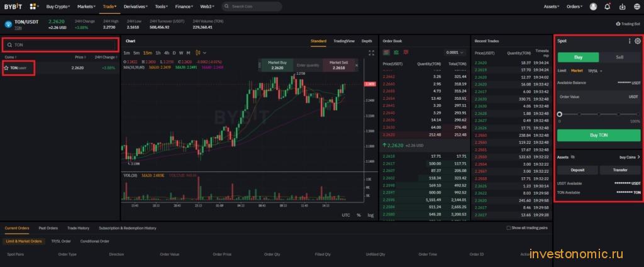Toggle the Assets balance visibility eye
This screenshot has width=644, height=267.
pos(572,157)
